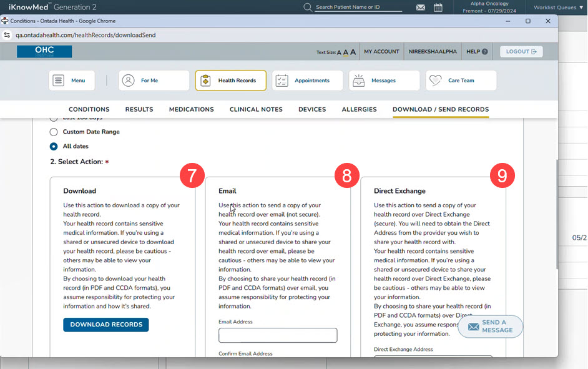Open the Messages inbox section
This screenshot has height=369, width=588.
pos(384,81)
